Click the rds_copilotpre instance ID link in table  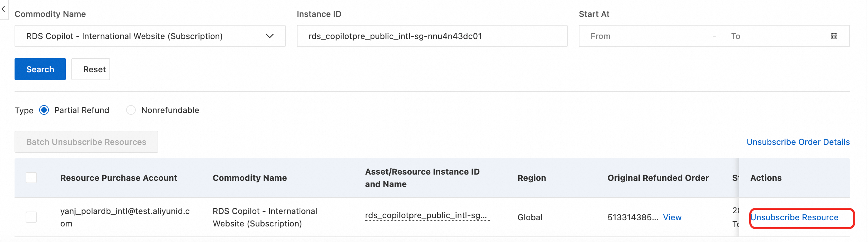(427, 215)
